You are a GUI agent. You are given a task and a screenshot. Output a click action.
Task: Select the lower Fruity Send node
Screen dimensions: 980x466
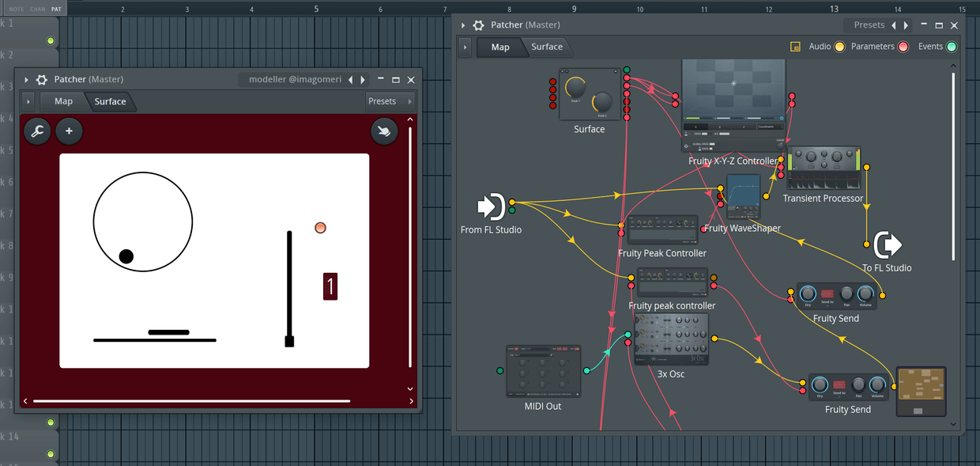(848, 386)
